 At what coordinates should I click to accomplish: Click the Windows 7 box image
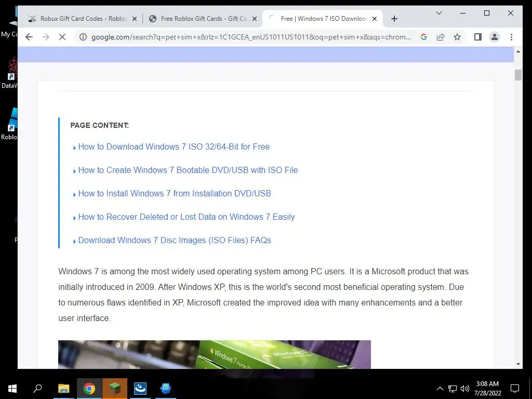(x=215, y=354)
